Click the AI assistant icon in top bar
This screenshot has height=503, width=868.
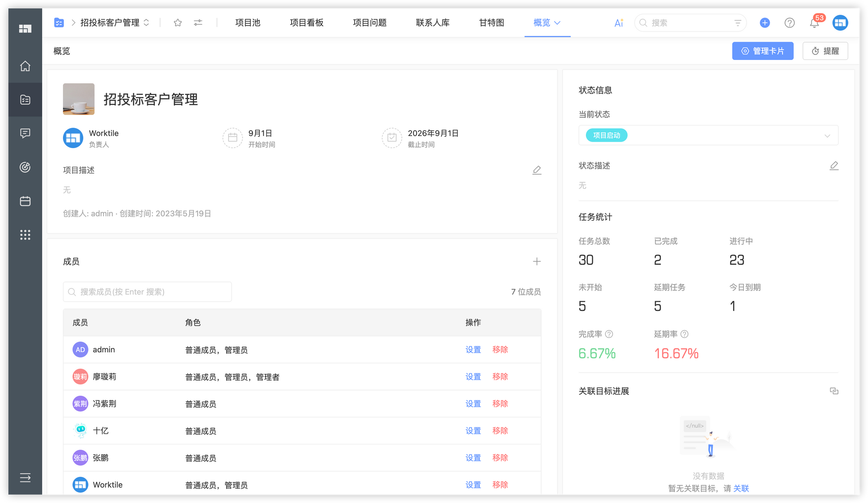tap(618, 23)
